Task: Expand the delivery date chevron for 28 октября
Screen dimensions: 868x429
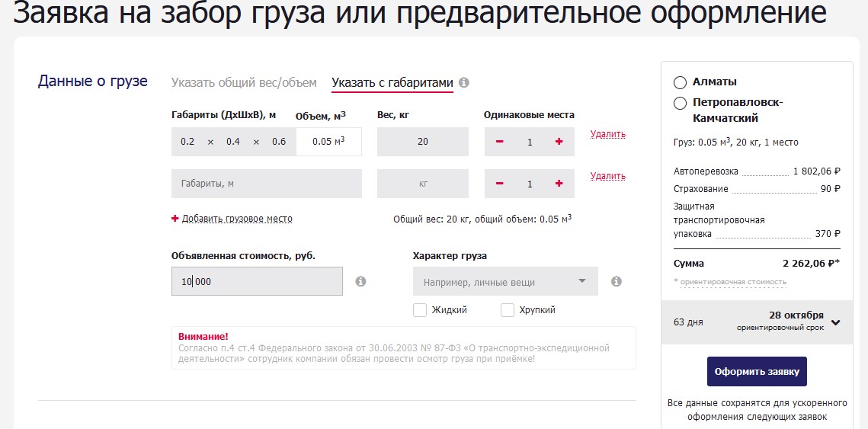Action: [x=836, y=322]
